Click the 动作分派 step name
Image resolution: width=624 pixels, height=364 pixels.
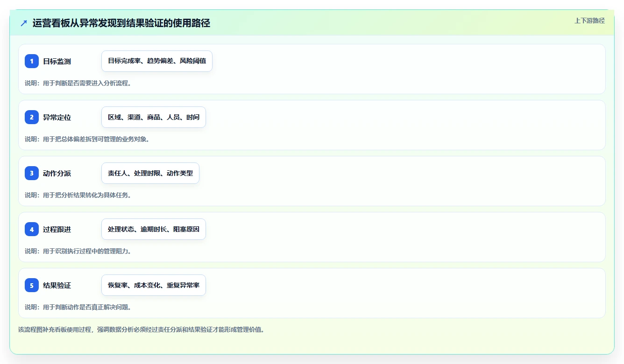click(x=57, y=173)
